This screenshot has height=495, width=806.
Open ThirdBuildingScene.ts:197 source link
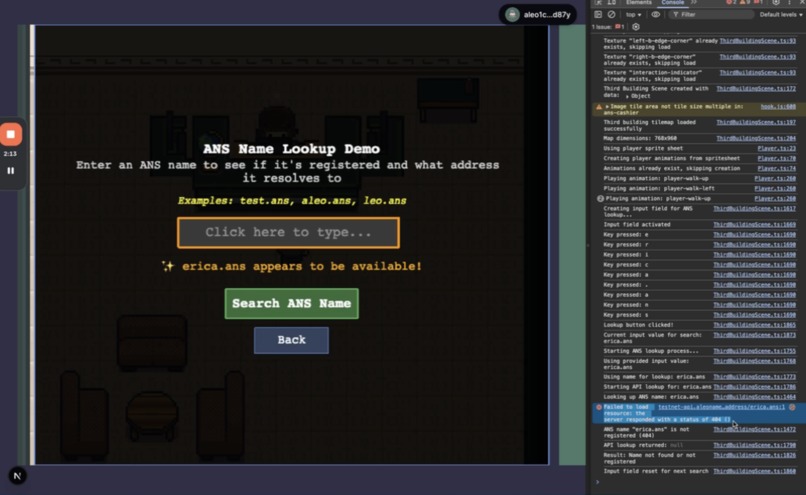756,122
